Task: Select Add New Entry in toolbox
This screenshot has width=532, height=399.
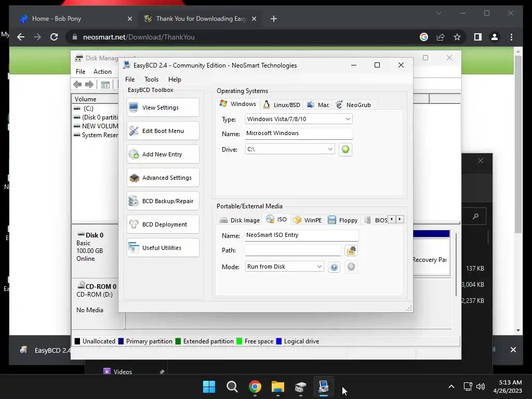Action: pos(163,154)
